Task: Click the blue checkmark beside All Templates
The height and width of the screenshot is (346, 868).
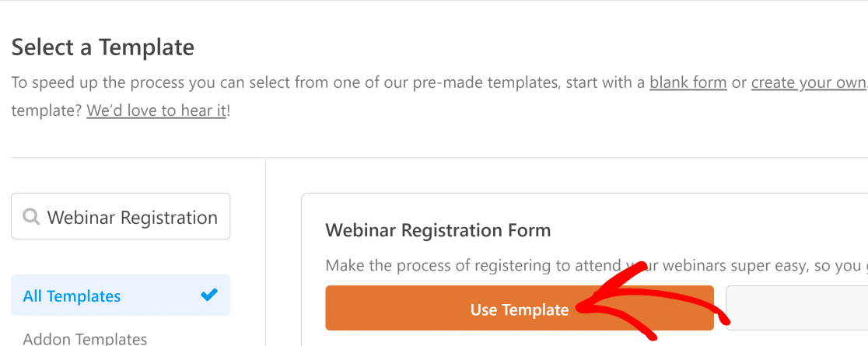Action: coord(208,295)
